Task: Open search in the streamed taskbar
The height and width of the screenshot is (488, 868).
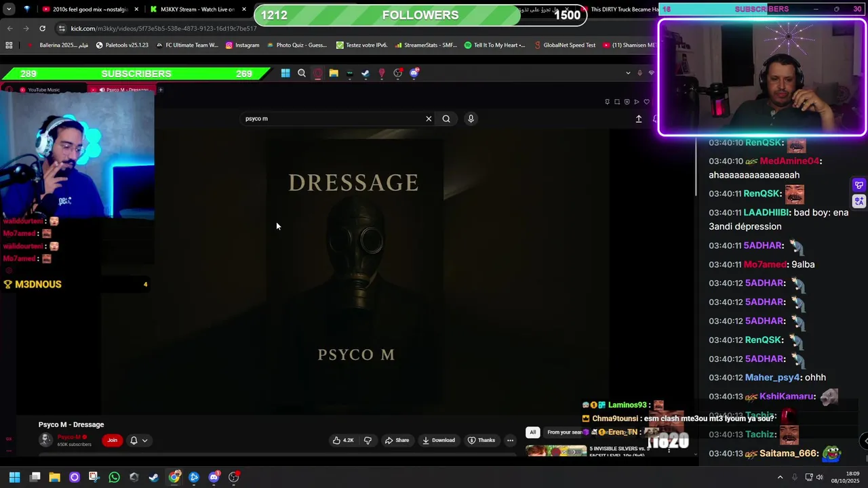Action: click(x=302, y=73)
